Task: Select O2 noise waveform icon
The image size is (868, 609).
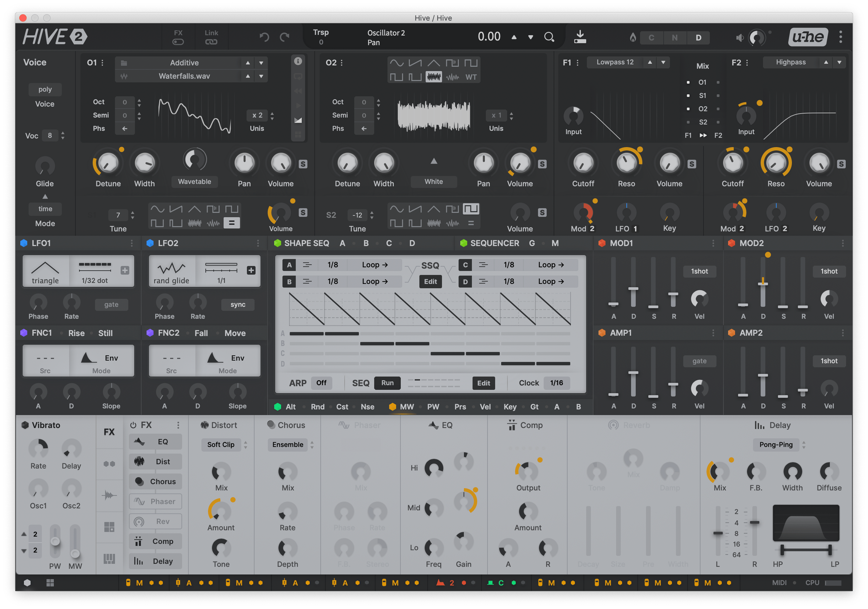Action: click(433, 77)
